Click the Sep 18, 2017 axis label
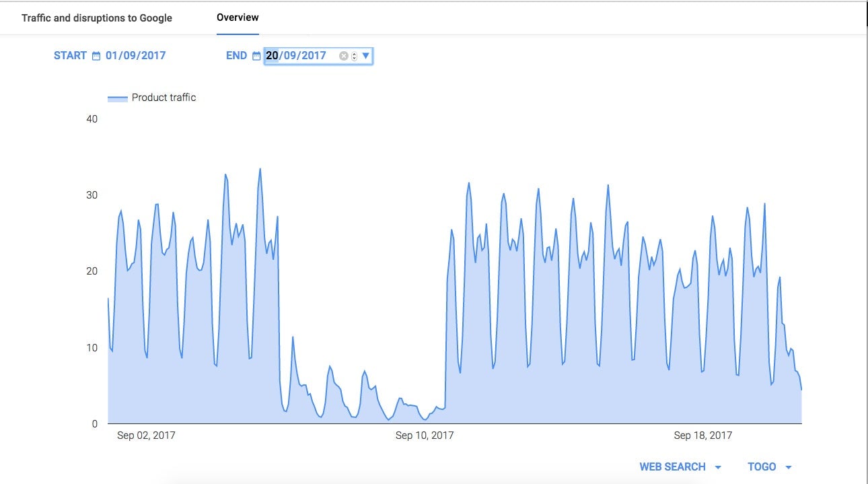 703,436
